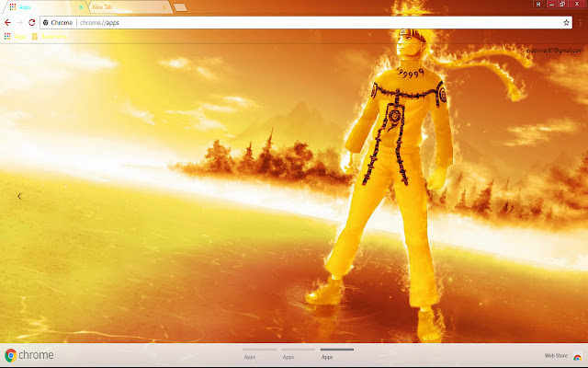The image size is (588, 368).
Task: Go back using the red back arrow
Action: pyautogui.click(x=7, y=22)
